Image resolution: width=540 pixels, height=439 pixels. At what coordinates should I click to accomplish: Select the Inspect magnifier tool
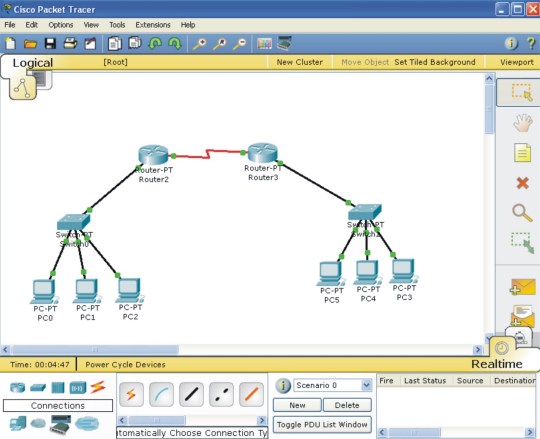(x=522, y=212)
